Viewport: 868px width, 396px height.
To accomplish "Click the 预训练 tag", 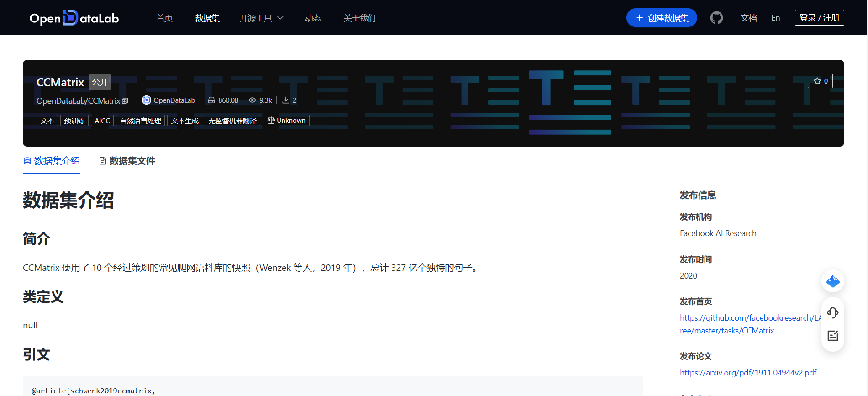I will point(74,121).
